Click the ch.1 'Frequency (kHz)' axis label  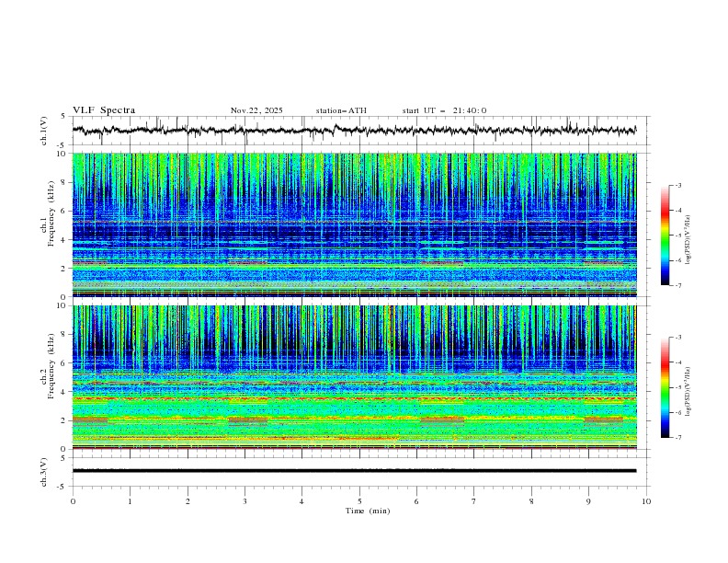click(51, 213)
